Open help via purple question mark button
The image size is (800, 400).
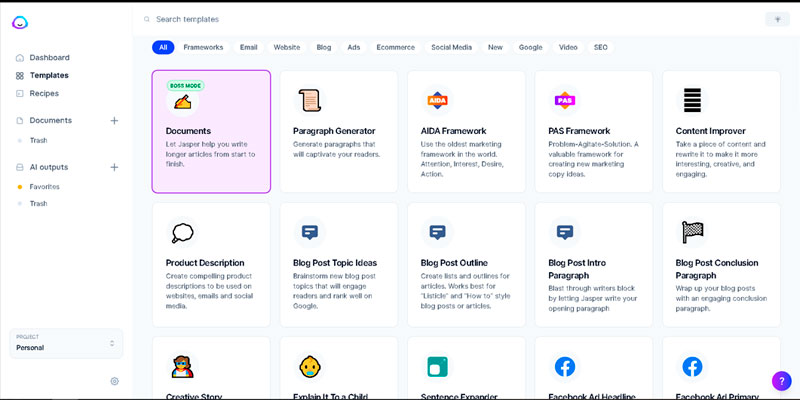click(781, 381)
